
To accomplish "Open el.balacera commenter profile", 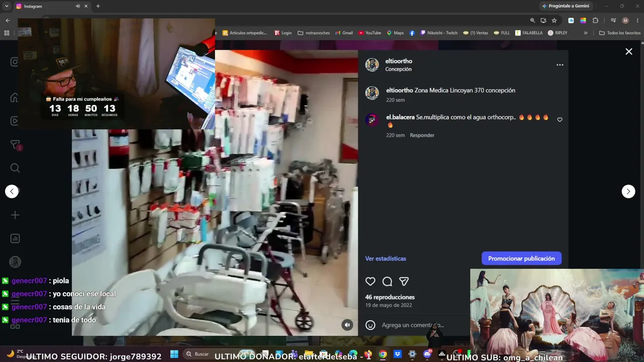I will [400, 117].
